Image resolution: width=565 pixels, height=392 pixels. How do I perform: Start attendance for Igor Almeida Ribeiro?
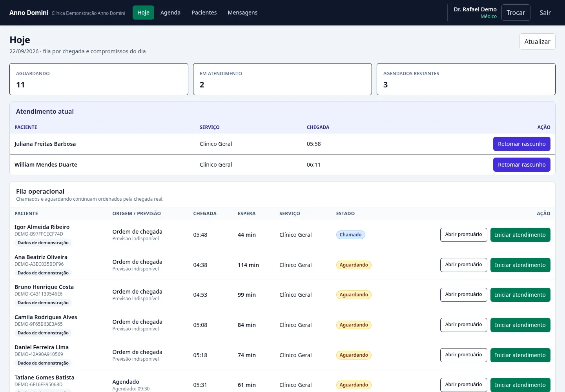[x=520, y=235]
